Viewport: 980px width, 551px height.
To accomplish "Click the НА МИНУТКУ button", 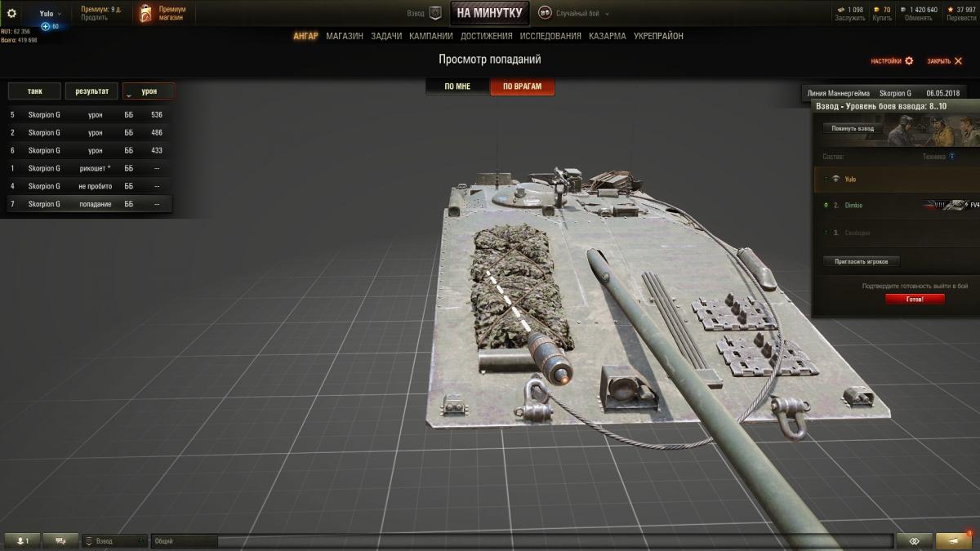I will click(x=489, y=13).
